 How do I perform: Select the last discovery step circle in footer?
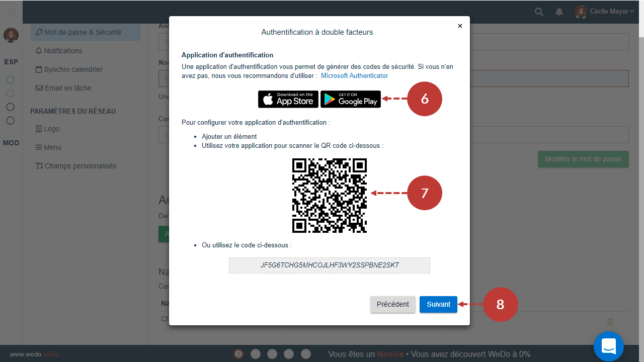click(306, 354)
